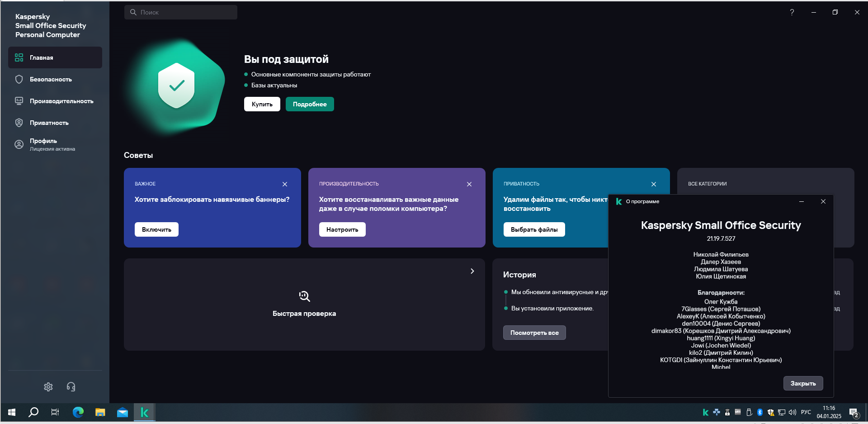Select the credit line Николай Филипьев
The width and height of the screenshot is (868, 424).
[721, 255]
